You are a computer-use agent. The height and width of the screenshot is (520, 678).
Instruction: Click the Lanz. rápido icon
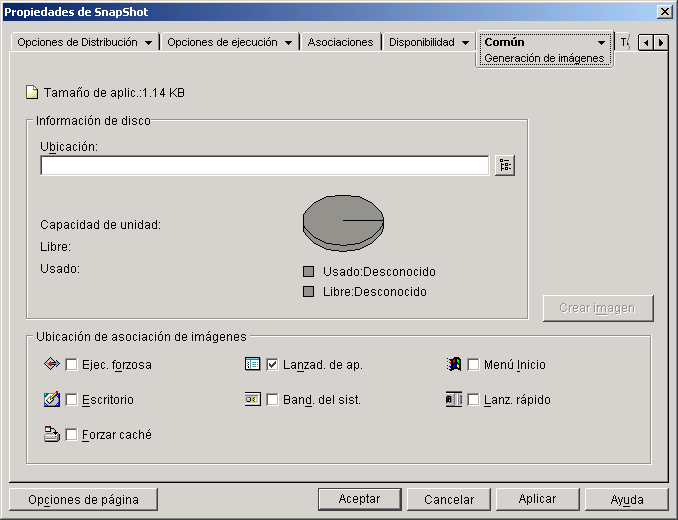click(454, 399)
